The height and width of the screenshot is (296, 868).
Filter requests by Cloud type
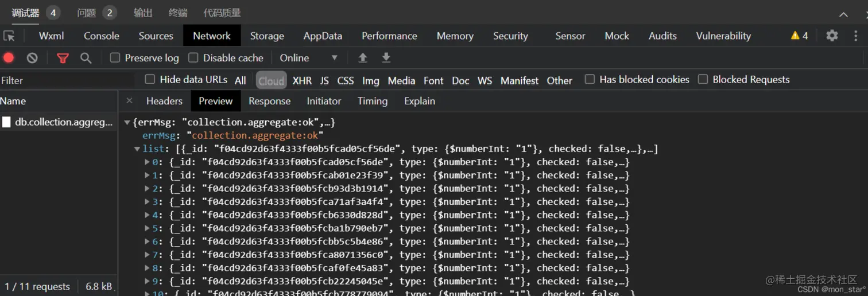click(x=271, y=80)
